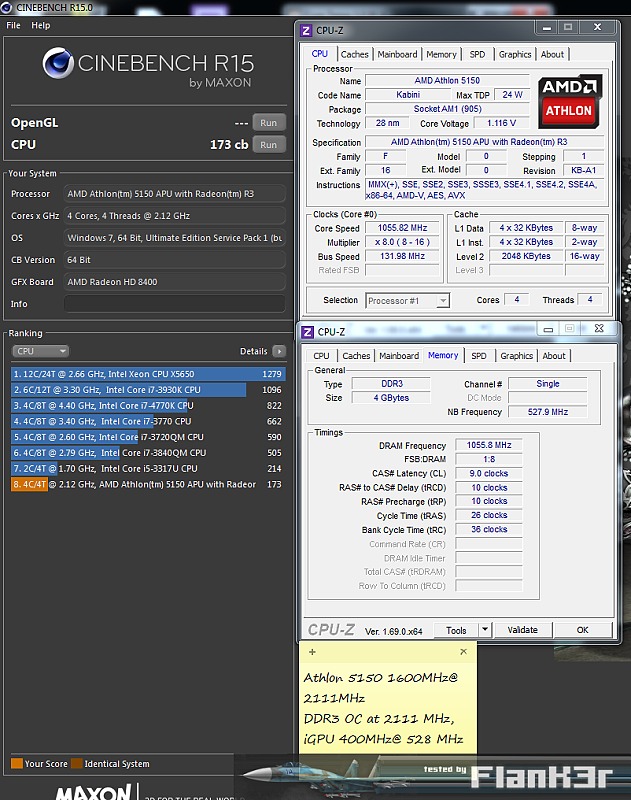Open the File menu in Cinebench
The width and height of the screenshot is (631, 800).
[x=13, y=25]
